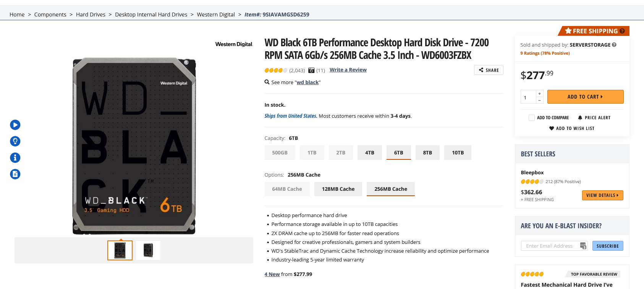
Task: Click the Free Shipping question mark icon
Action: click(622, 31)
